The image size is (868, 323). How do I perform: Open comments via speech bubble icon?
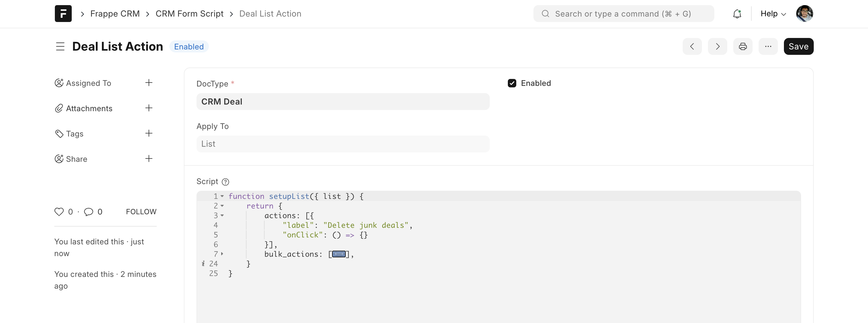(88, 212)
